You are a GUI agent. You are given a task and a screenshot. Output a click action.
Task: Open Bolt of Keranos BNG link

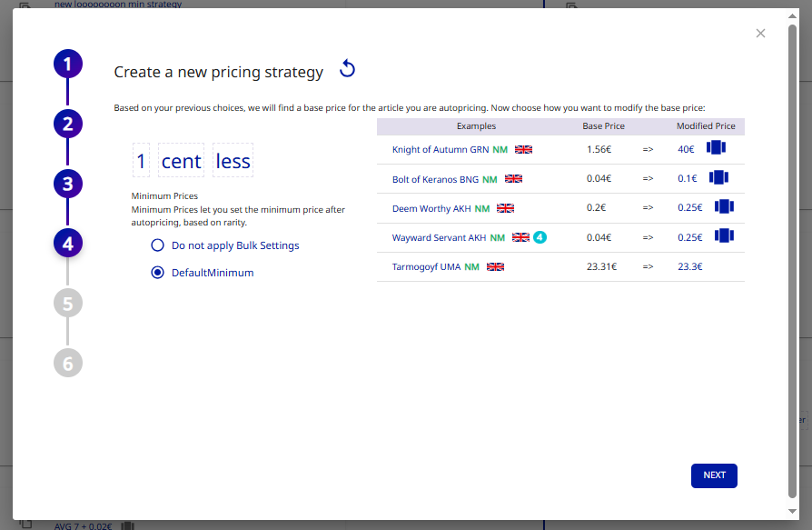click(435, 179)
